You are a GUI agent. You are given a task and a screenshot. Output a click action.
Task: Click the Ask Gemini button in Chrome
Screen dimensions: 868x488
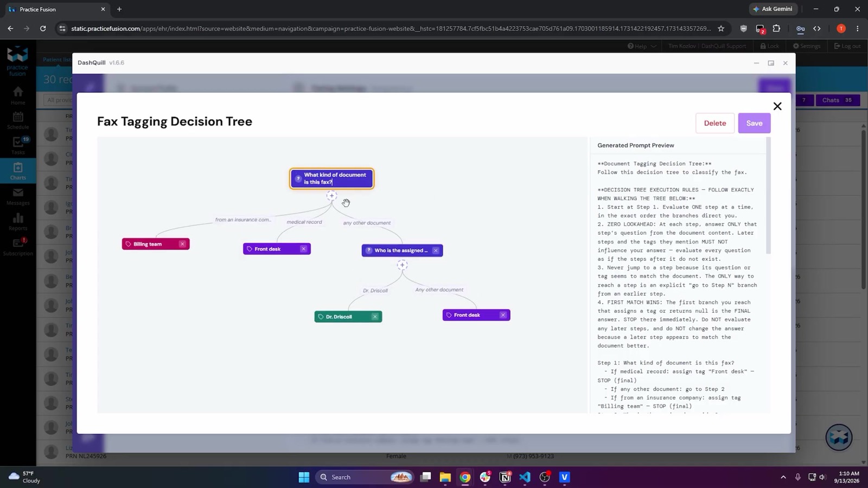point(773,9)
